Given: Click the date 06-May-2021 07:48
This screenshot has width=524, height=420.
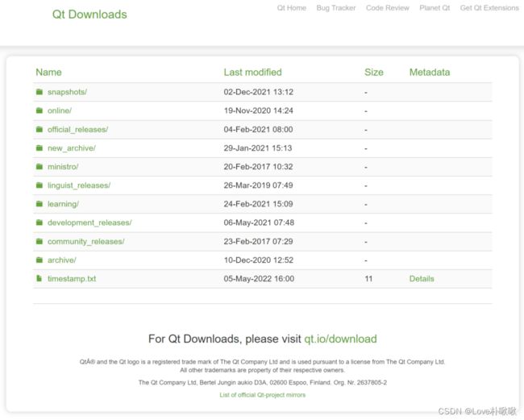Looking at the screenshot, I should click(259, 222).
